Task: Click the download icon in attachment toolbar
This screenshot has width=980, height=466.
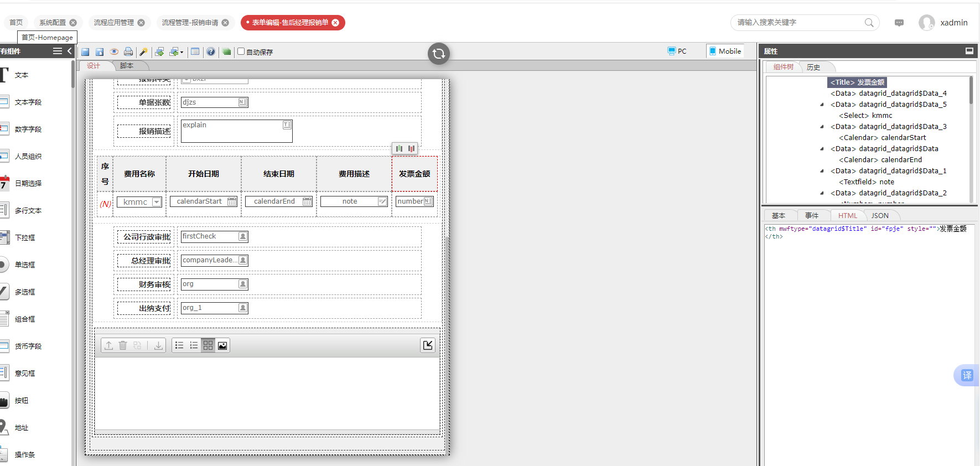Action: [158, 345]
